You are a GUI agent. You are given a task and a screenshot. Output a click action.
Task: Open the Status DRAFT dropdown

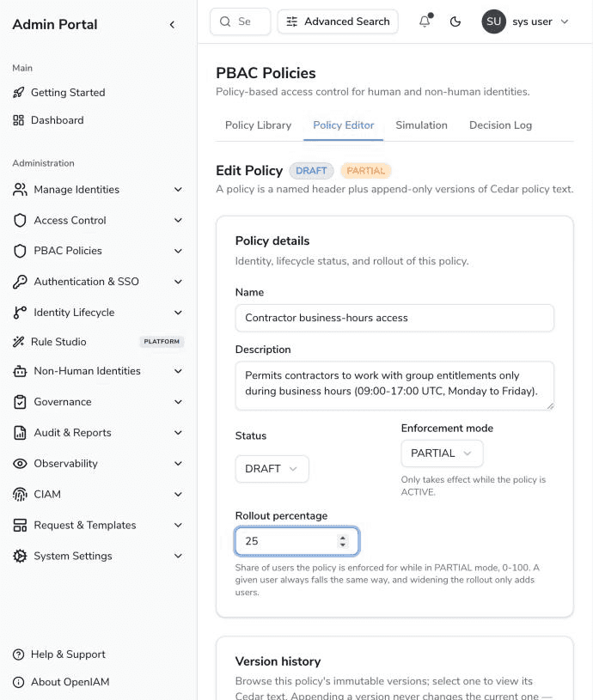click(x=272, y=469)
